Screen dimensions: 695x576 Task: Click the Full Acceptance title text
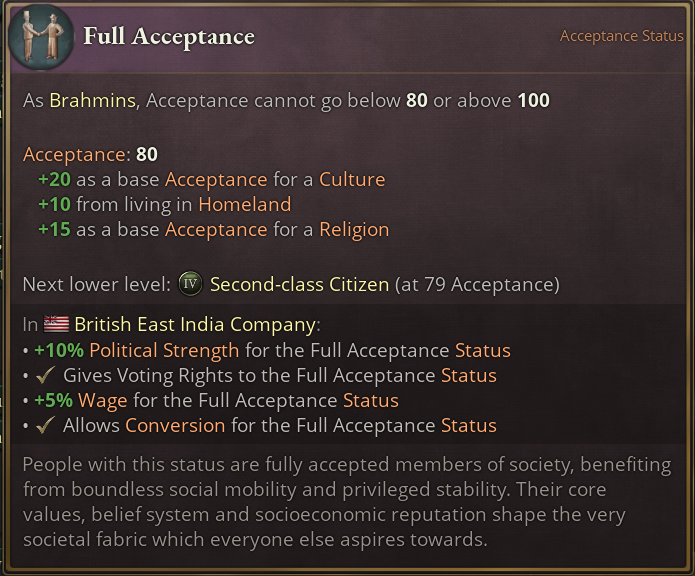(169, 38)
